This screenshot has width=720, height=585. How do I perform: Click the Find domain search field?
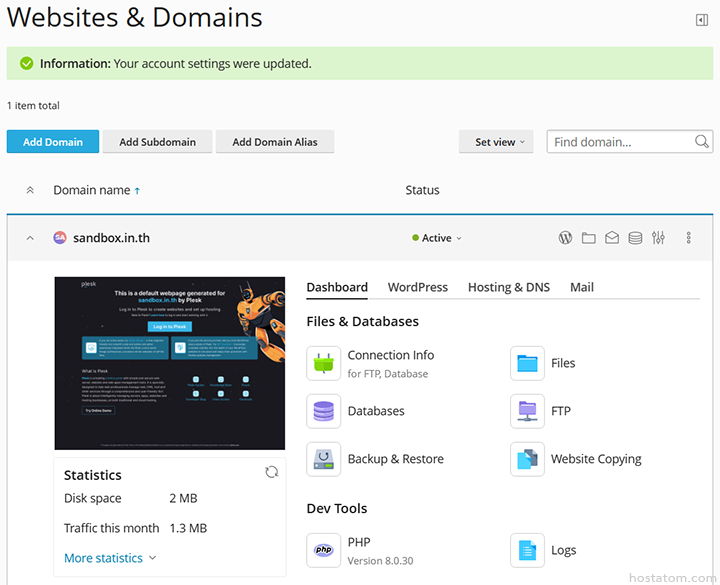620,142
